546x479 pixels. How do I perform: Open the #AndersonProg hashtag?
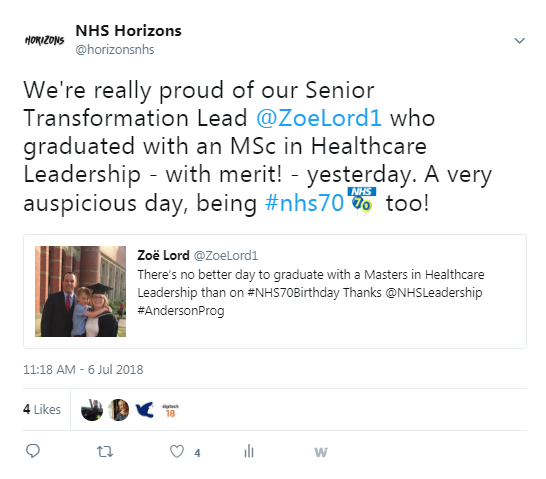[181, 311]
